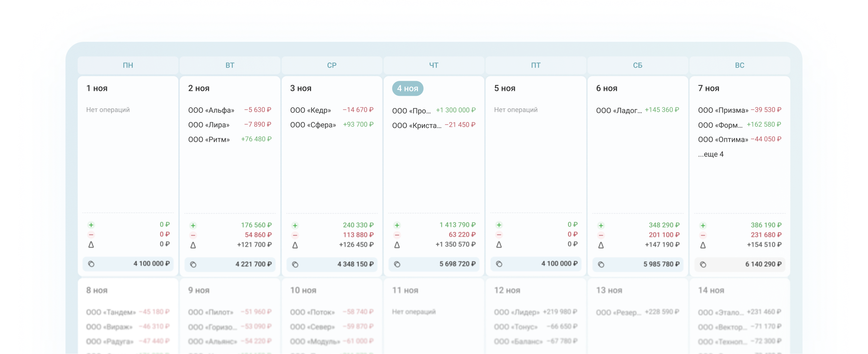Click the +1 350 570 ₽ delta value

[455, 245]
